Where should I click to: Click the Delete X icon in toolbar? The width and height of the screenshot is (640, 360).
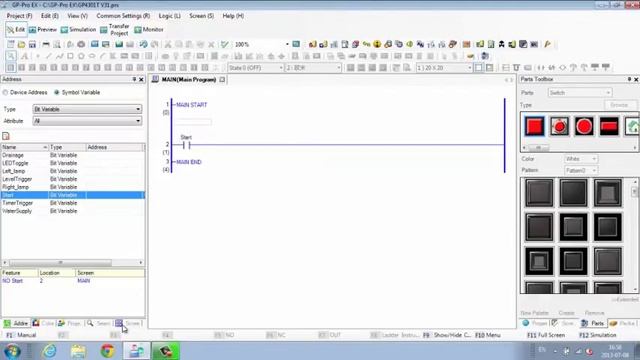pos(211,44)
